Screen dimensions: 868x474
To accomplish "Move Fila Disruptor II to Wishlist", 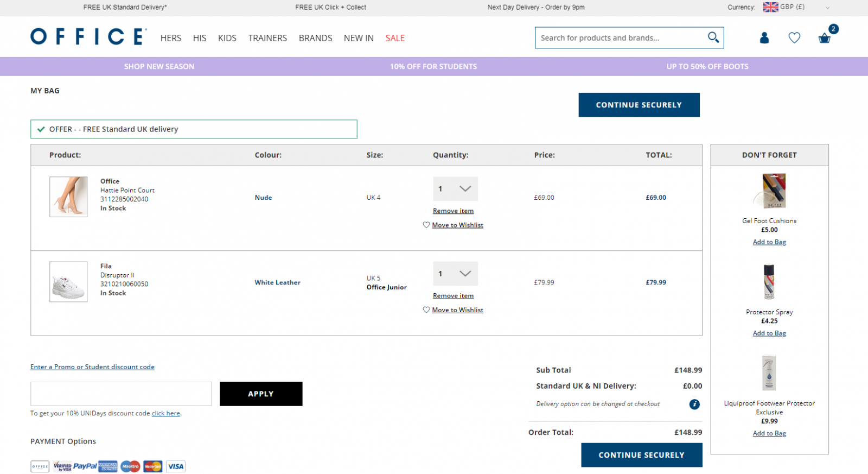I will [x=457, y=309].
